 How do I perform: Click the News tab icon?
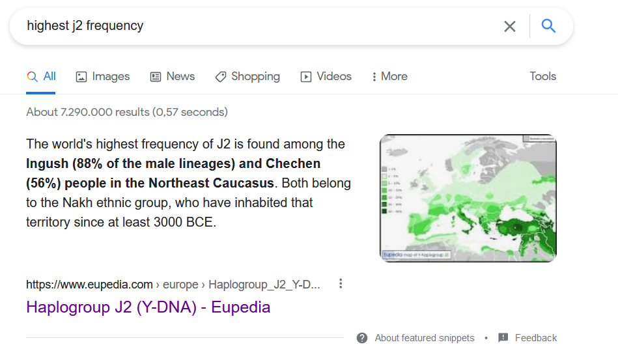156,77
